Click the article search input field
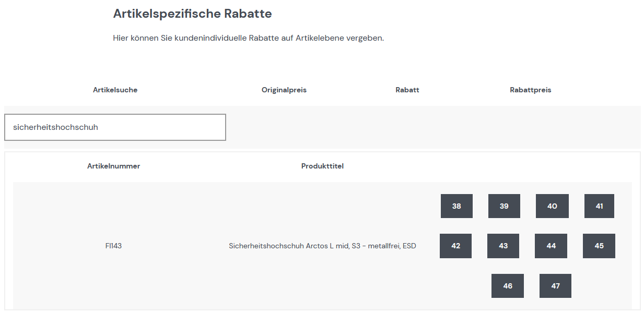The width and height of the screenshot is (644, 313). click(x=115, y=127)
